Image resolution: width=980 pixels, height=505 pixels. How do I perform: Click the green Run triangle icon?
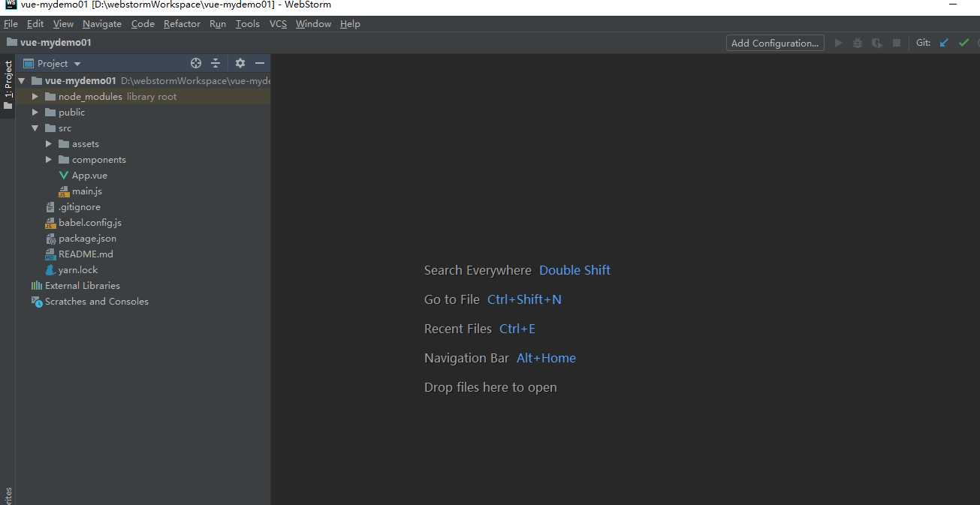839,43
